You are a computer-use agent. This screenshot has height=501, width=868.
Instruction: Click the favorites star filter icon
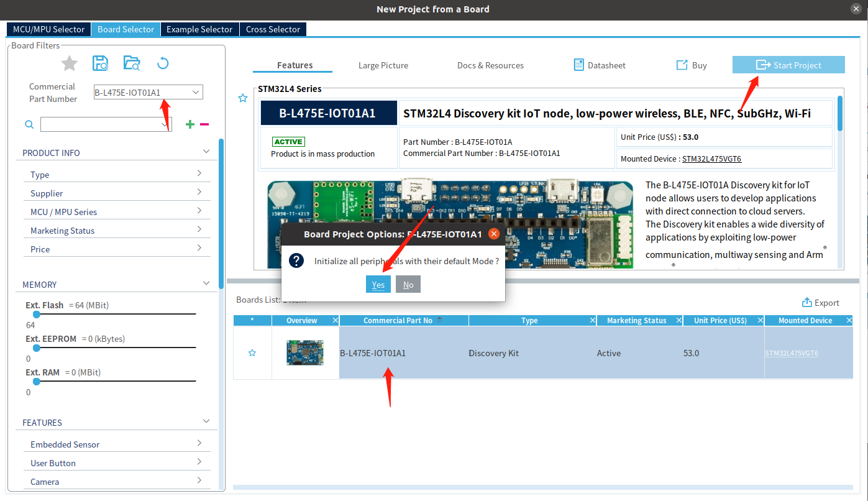tap(70, 63)
